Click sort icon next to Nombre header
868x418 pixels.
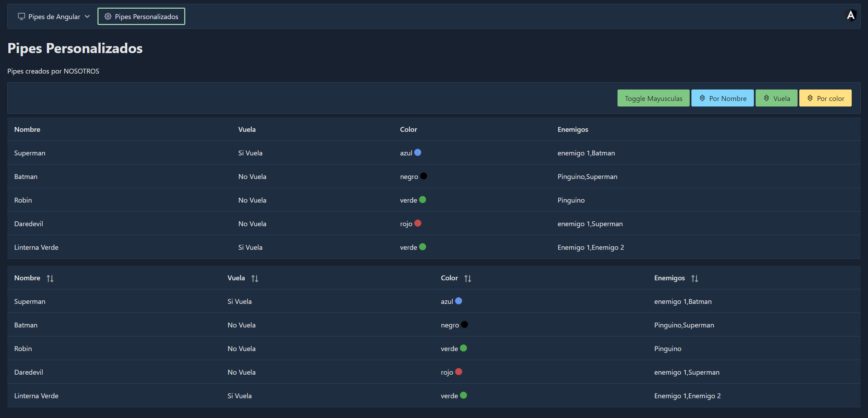(x=50, y=279)
